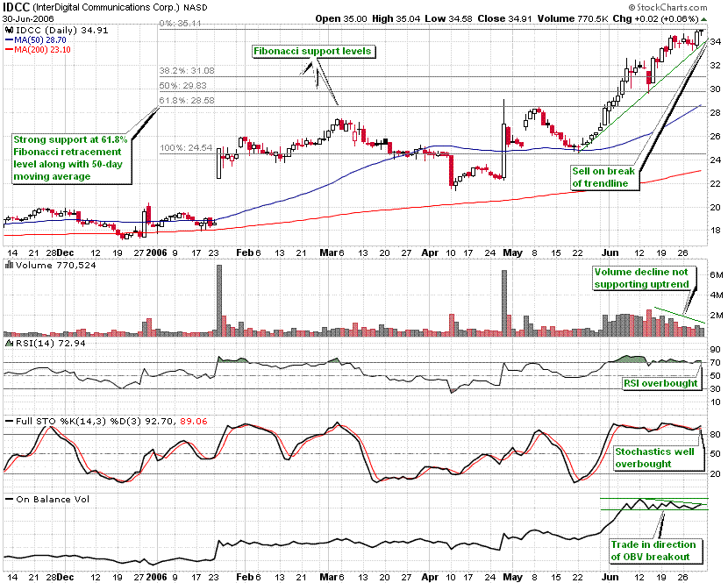The height and width of the screenshot is (583, 728).
Task: Click the 6M label on volume axis
Action: [x=716, y=274]
